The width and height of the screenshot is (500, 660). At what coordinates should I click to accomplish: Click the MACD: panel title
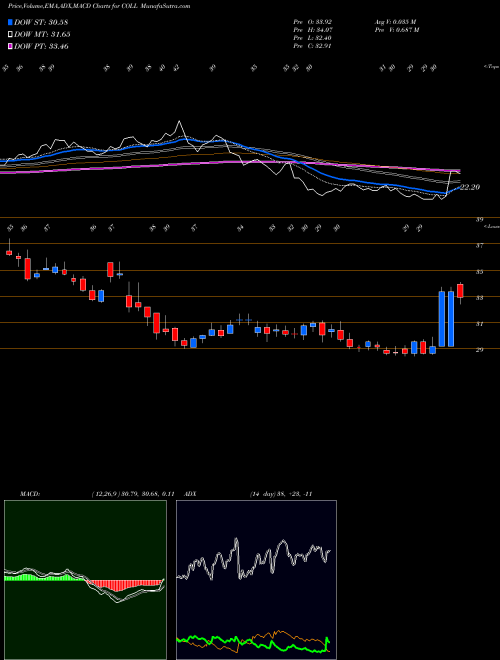(30, 494)
